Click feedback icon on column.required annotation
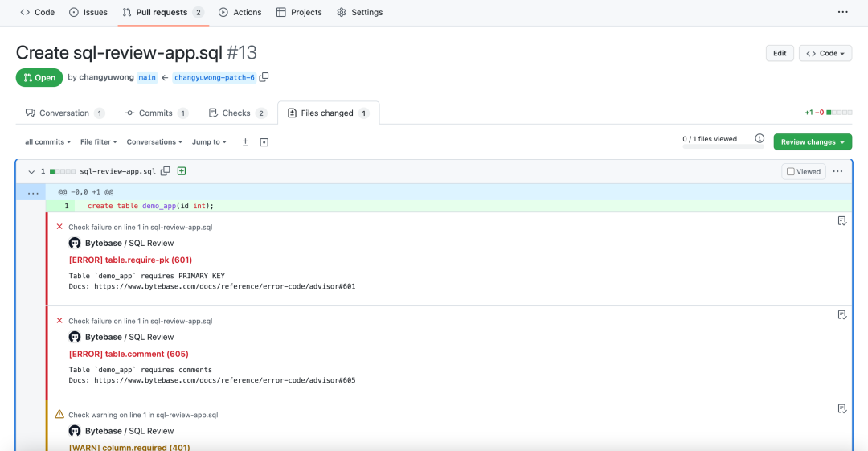This screenshot has height=451, width=868. click(842, 409)
